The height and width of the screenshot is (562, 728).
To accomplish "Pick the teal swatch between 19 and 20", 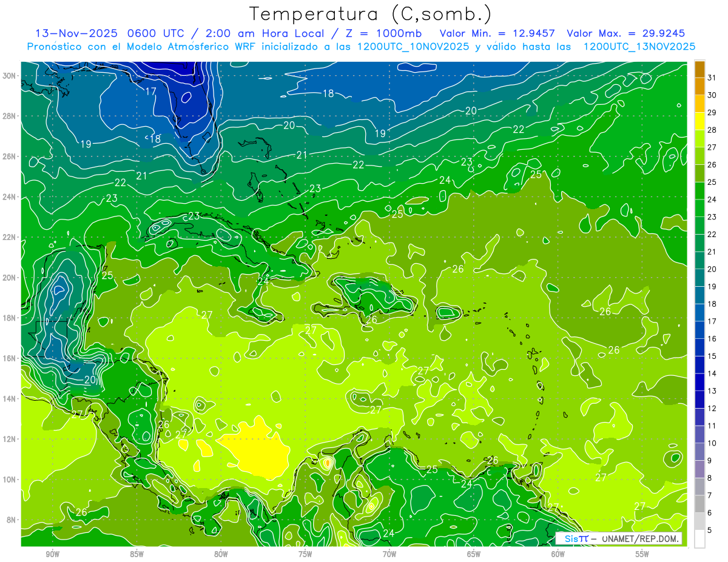I will 700,278.
